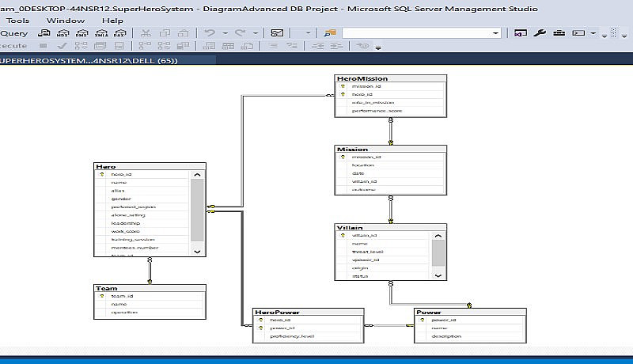Select the HeroMission table title bar
Viewport: 633px width, 364px height.
pos(391,78)
